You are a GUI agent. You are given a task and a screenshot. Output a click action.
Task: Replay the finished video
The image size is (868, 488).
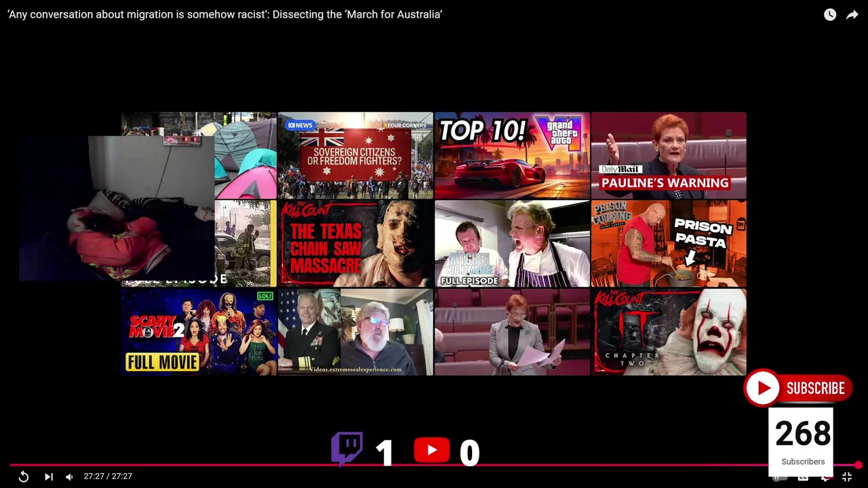[x=24, y=476]
